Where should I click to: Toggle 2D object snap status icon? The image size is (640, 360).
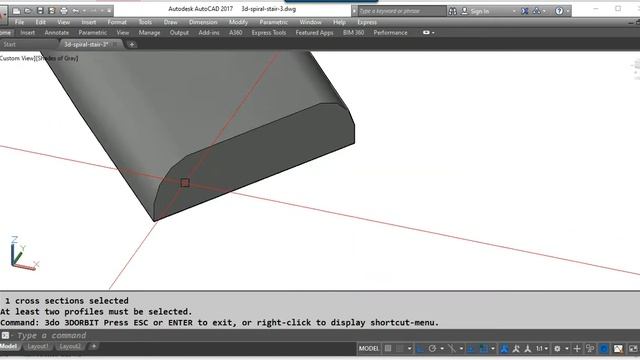click(484, 349)
